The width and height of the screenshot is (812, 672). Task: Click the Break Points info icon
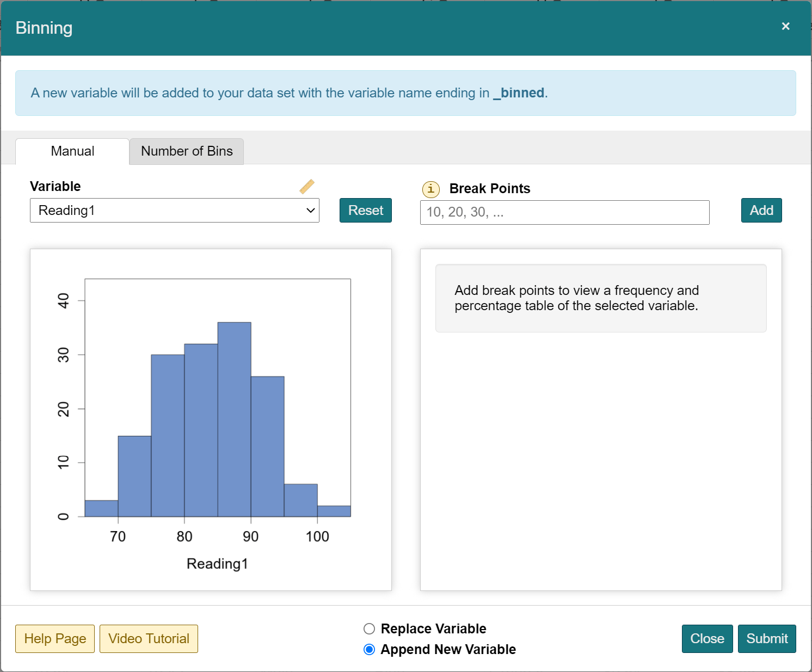[430, 189]
